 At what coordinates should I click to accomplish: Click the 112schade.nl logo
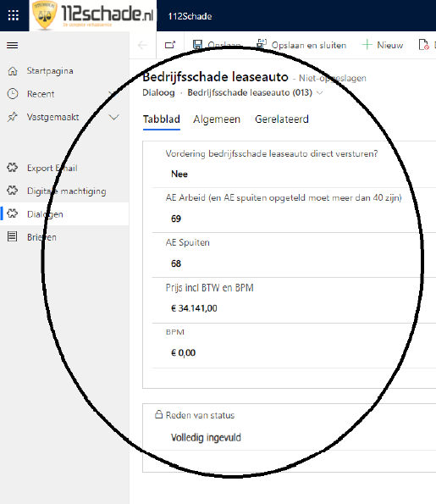pos(93,15)
